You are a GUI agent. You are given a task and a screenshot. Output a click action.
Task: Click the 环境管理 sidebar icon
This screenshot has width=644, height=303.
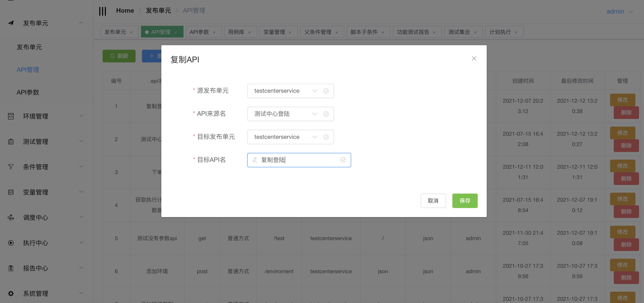[x=11, y=116]
